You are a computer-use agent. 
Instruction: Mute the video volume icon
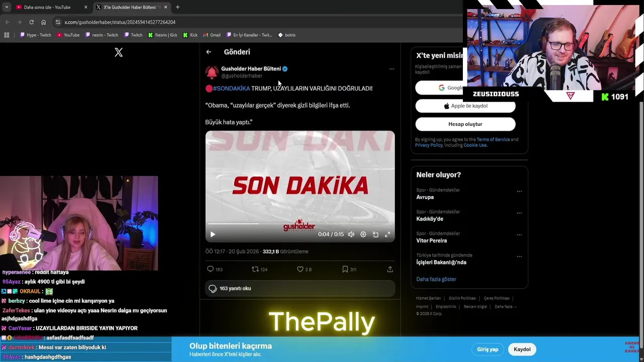pyautogui.click(x=351, y=234)
